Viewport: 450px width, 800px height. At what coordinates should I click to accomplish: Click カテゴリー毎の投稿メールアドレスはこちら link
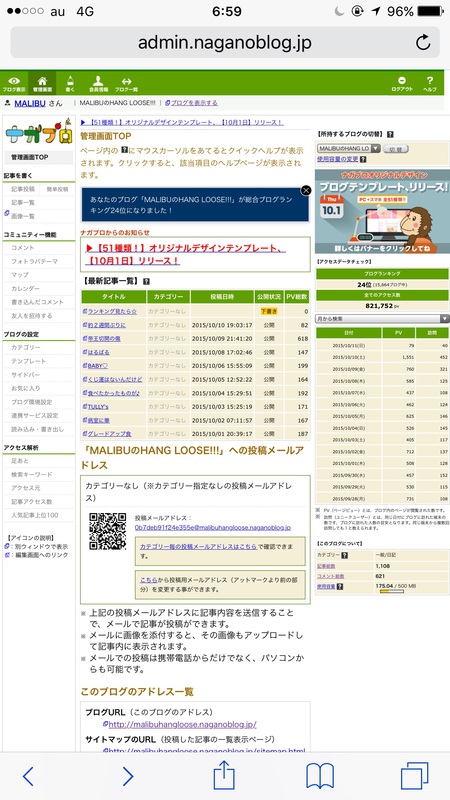click(198, 546)
